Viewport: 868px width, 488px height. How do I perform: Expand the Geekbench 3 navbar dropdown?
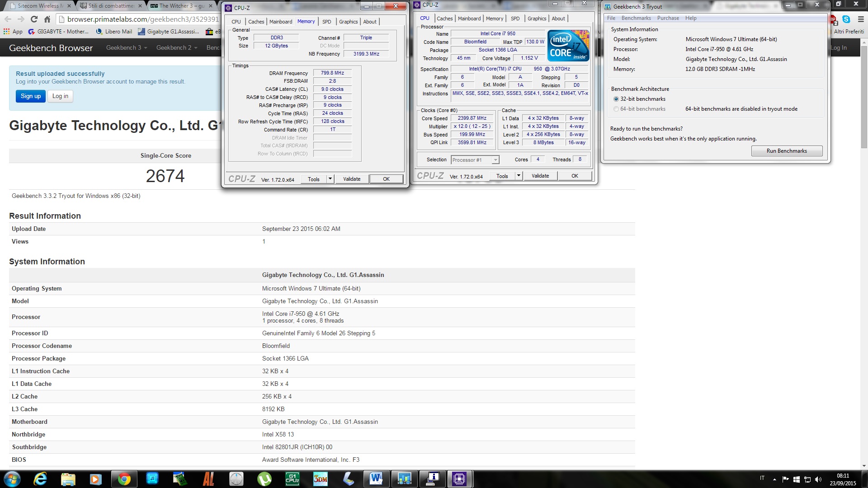pyautogui.click(x=127, y=47)
